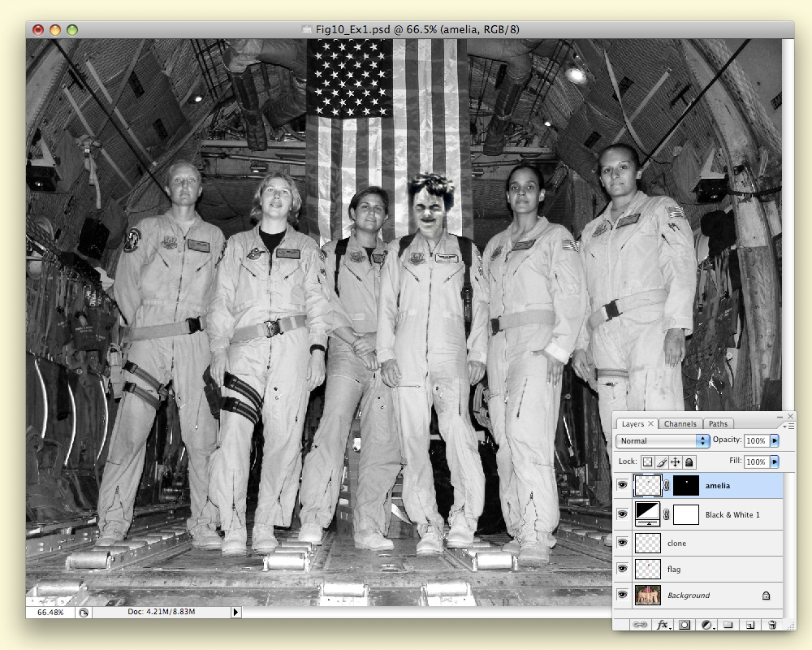Open the Opacity slider arrow
The width and height of the screenshot is (812, 650).
pos(775,440)
